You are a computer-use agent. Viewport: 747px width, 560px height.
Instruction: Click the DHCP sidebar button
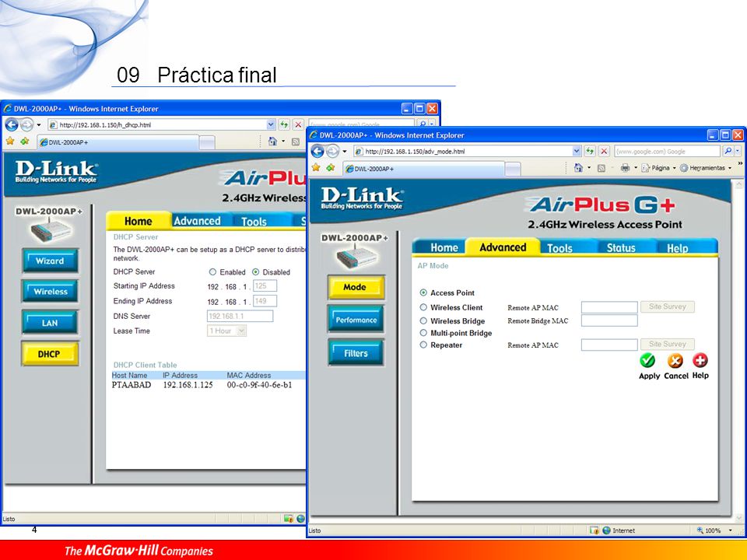50,354
